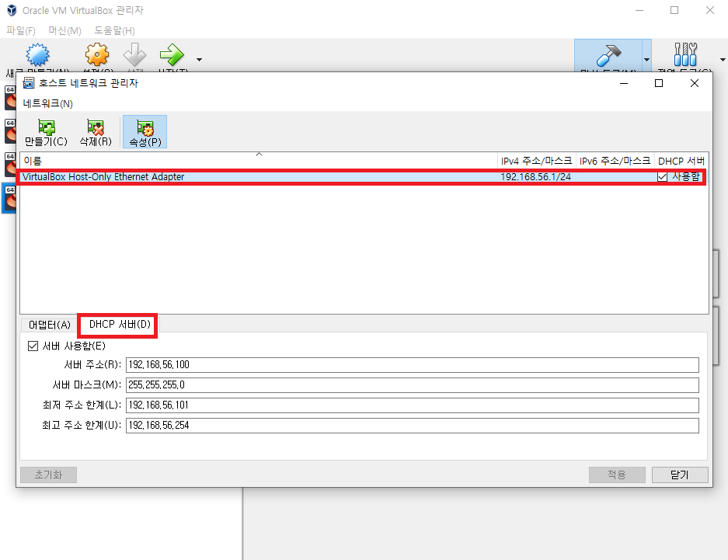728x560 pixels.
Task: Click the Host Network Manager window icon
Action: click(x=28, y=83)
